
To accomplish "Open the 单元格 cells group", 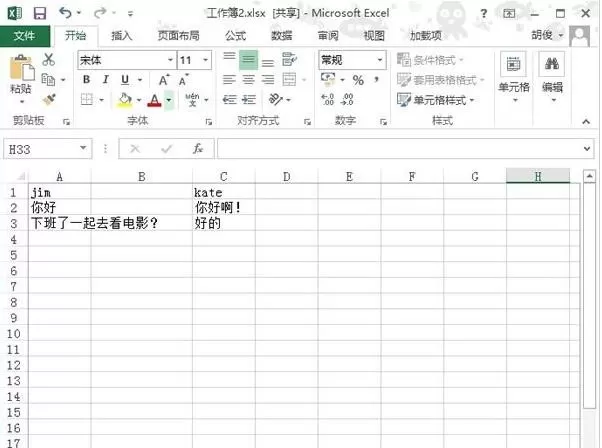I will (x=514, y=77).
